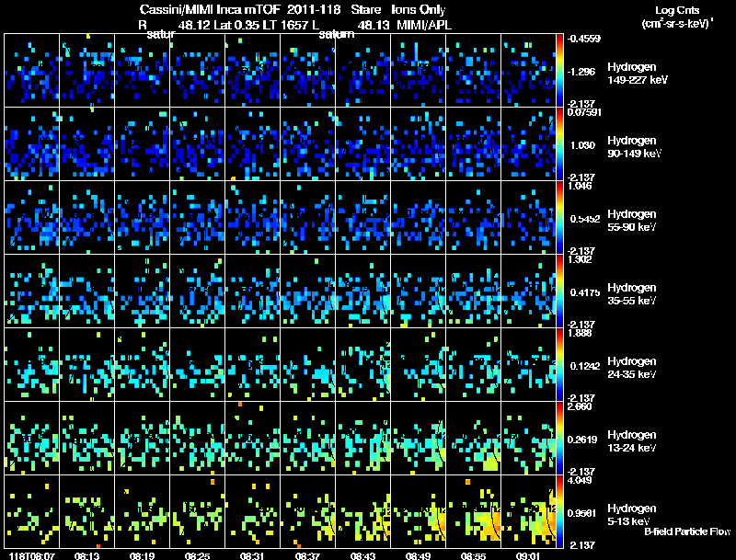Screen dimensions: 736x560
Task: Select the '08:25' time axis label
Action: 197,555
